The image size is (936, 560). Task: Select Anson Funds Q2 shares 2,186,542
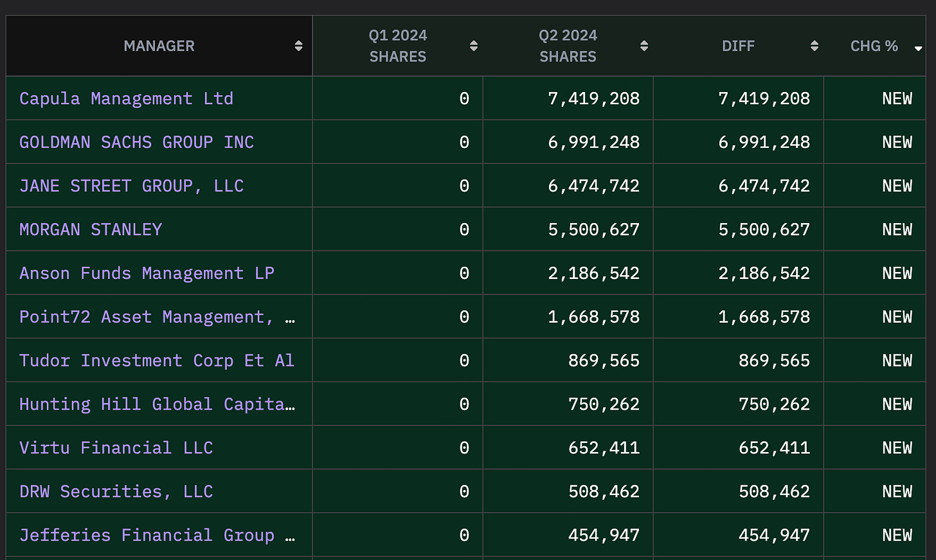coord(593,273)
